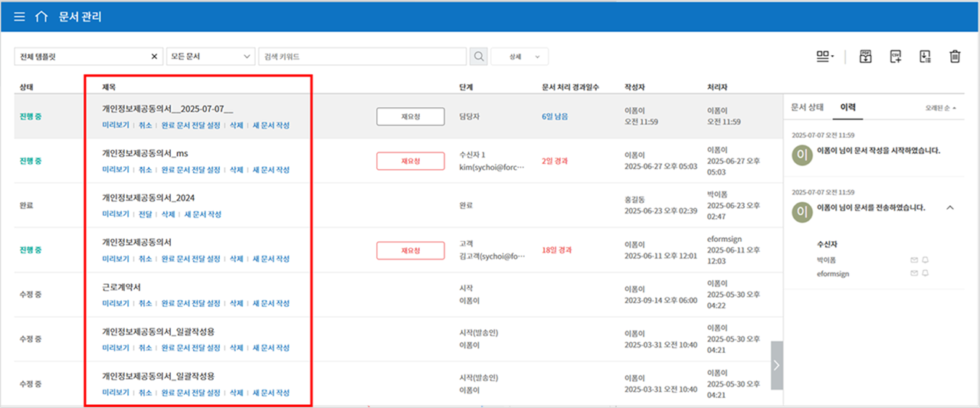Viewport: 980px width, 408px height.
Task: Collapse the right side detail panel
Action: coord(776,365)
